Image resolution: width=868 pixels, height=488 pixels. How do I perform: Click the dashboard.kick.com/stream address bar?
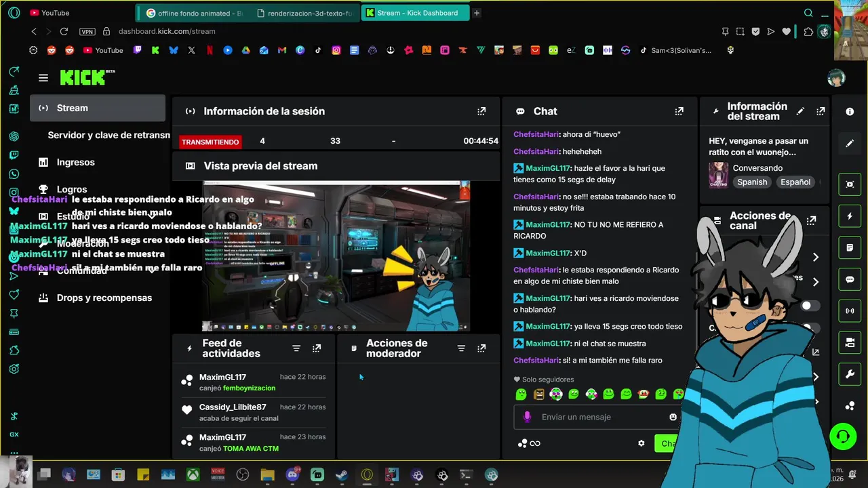(x=167, y=31)
